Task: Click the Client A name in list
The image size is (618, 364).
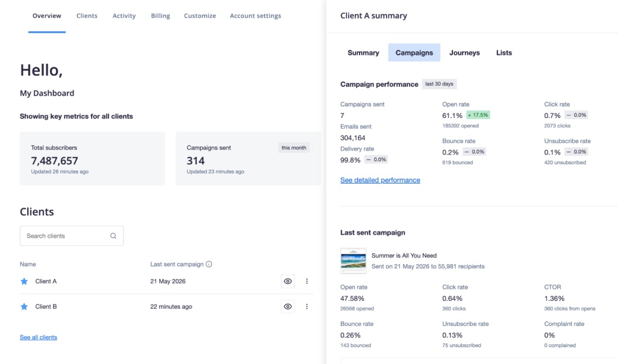Action: point(46,282)
